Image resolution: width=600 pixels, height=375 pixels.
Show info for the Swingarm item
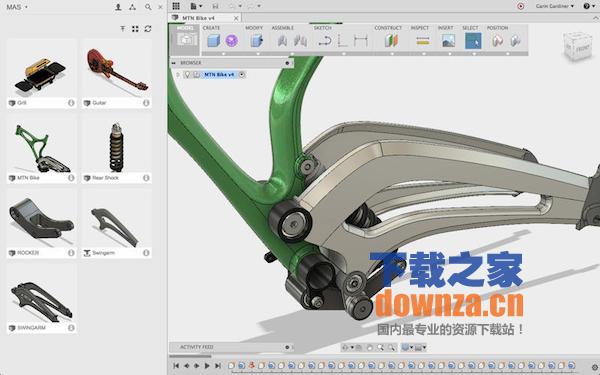(146, 253)
